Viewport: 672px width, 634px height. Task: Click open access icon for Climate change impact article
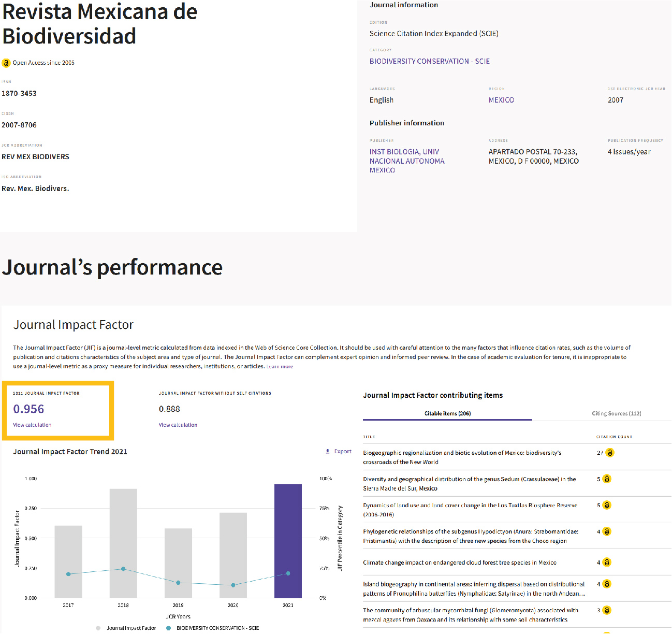[x=607, y=563]
